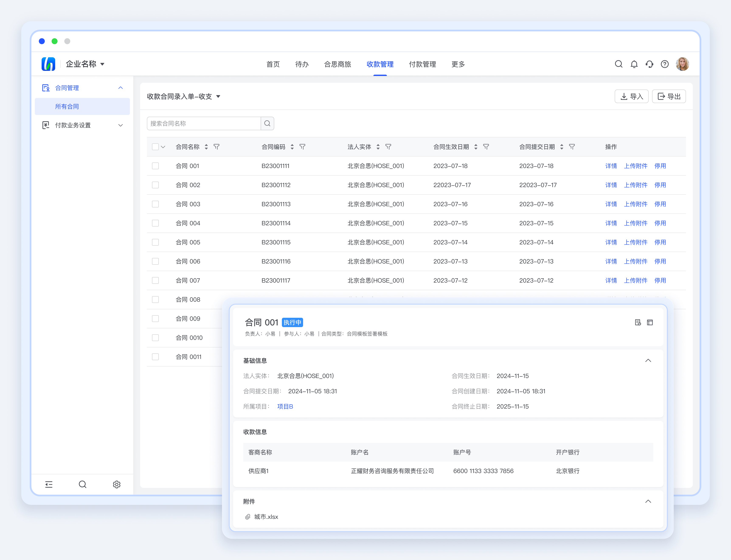This screenshot has width=731, height=560.
Task: Click the notification bell icon
Action: (634, 64)
